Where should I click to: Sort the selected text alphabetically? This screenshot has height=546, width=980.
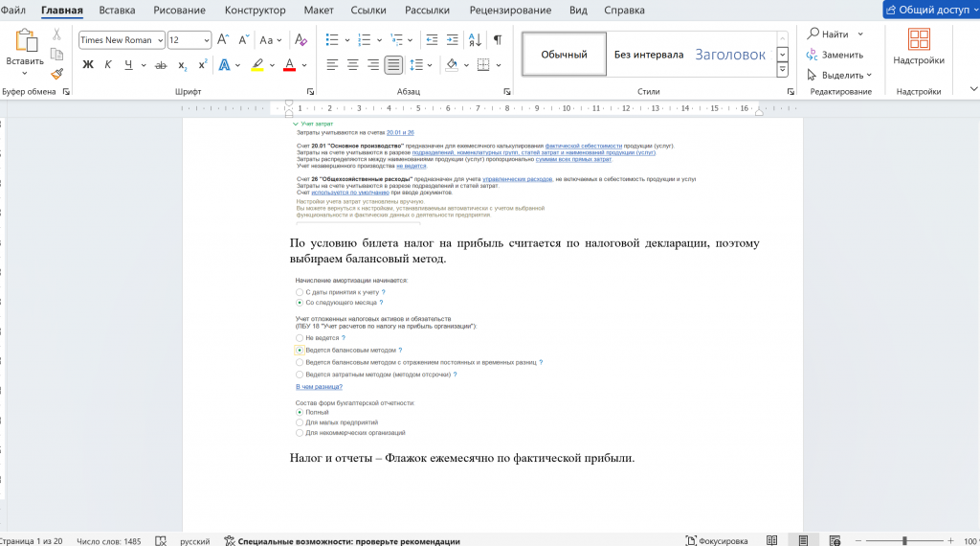475,39
